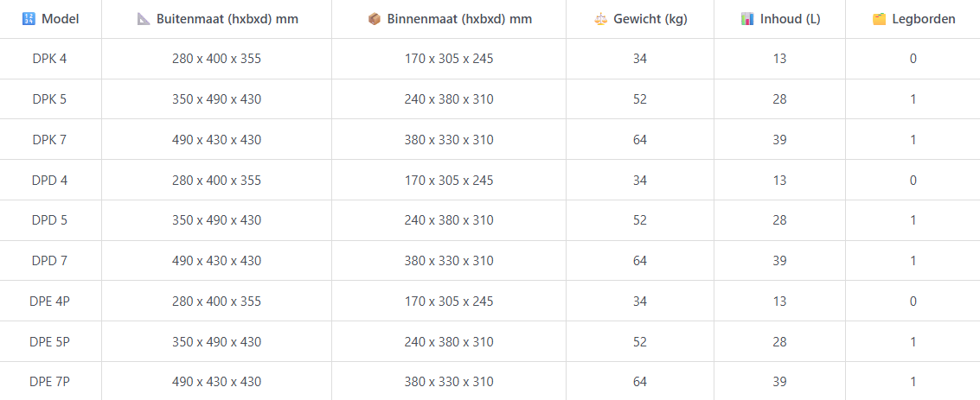Click the folder dividers icon beside Legborden

pyautogui.click(x=880, y=19)
